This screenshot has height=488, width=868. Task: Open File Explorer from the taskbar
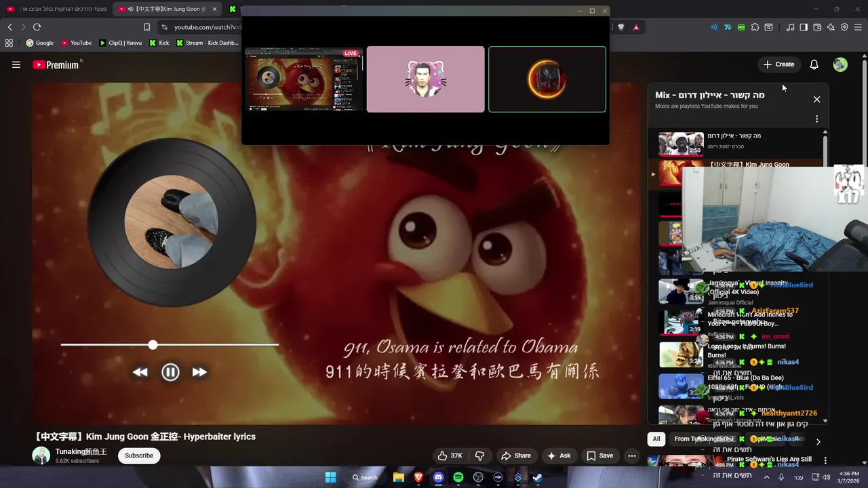[399, 477]
